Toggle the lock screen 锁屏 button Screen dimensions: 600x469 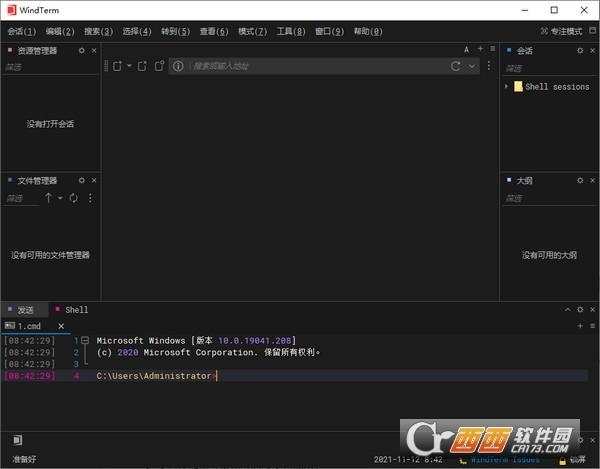point(573,460)
